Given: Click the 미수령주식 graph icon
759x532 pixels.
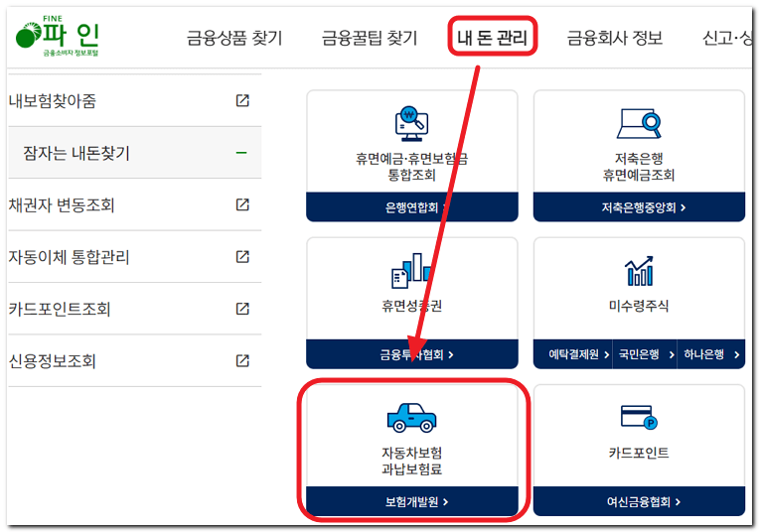Looking at the screenshot, I should (639, 271).
